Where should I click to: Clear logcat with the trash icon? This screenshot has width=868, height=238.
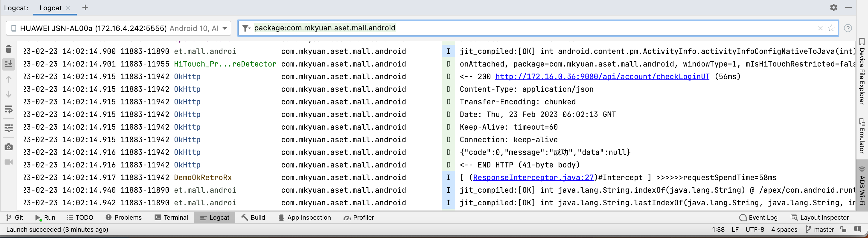[9, 49]
